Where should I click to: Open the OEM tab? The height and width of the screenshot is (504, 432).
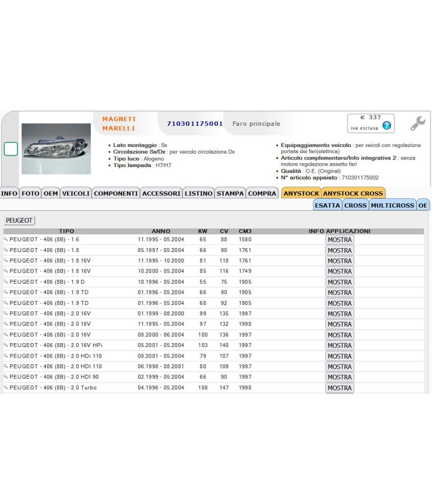(51, 193)
